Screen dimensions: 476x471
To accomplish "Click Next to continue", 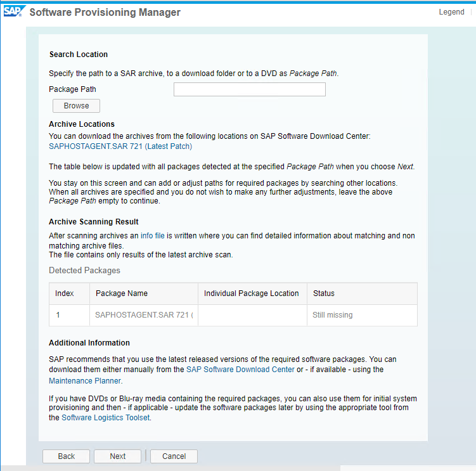I will click(x=117, y=456).
